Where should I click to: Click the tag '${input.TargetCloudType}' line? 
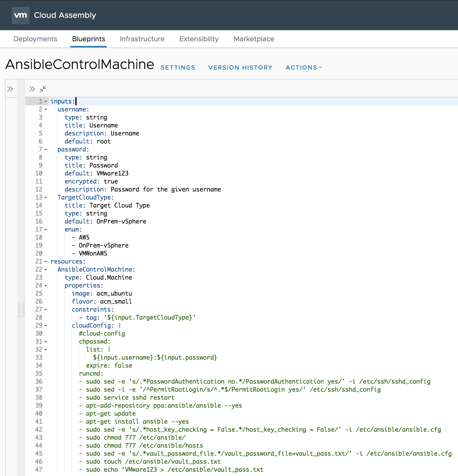[137, 317]
